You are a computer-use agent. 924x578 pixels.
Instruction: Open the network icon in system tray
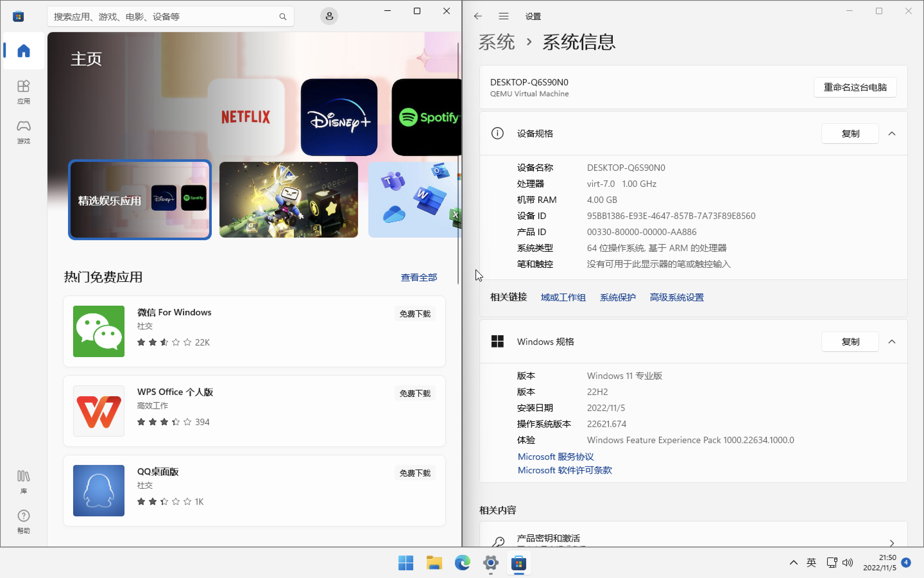pyautogui.click(x=832, y=562)
